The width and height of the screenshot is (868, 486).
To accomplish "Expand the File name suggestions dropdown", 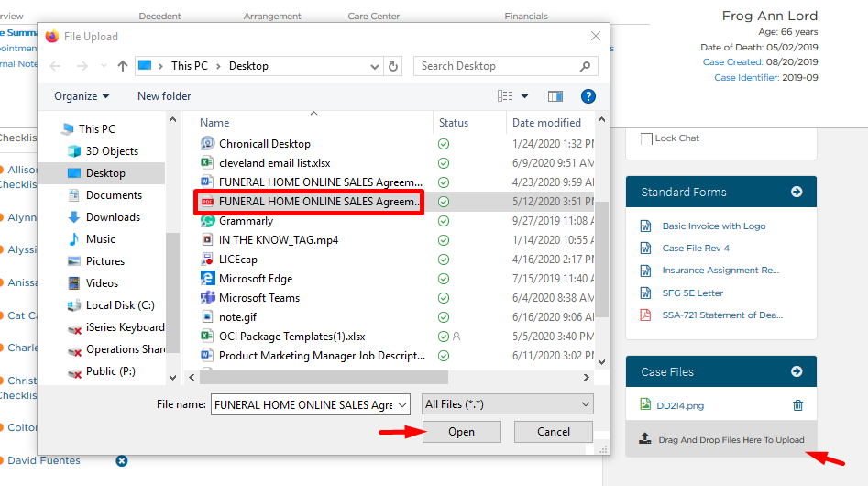I will (402, 405).
